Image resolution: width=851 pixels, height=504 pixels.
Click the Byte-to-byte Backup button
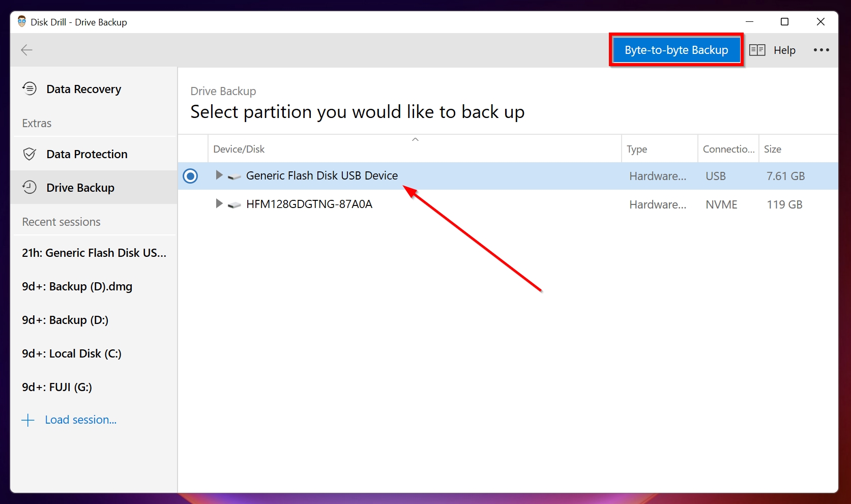pyautogui.click(x=676, y=50)
